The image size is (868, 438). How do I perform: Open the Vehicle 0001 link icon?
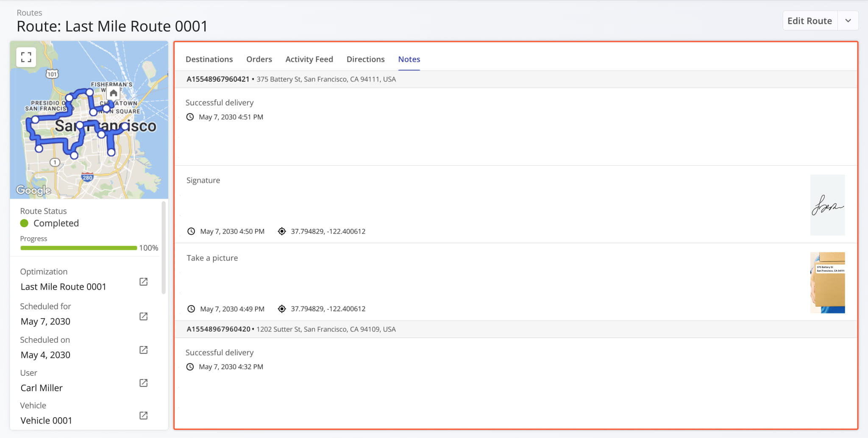pos(144,416)
